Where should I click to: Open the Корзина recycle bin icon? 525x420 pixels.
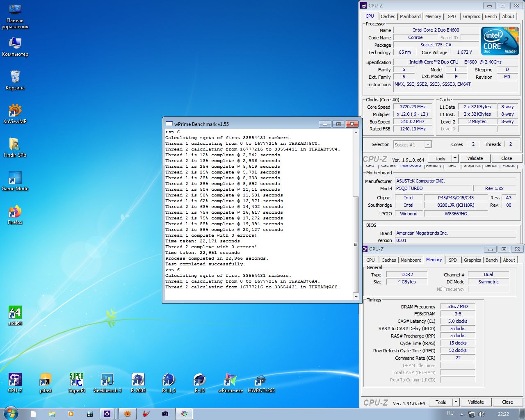click(x=15, y=80)
